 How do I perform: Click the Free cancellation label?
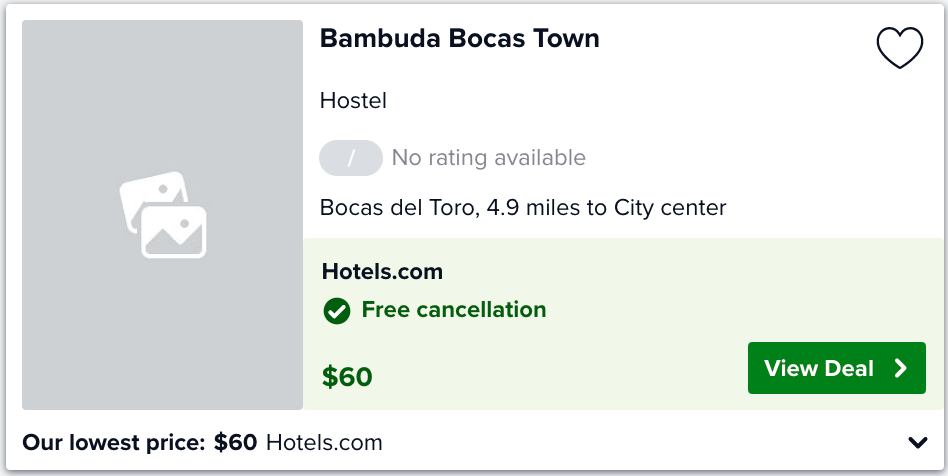point(454,310)
